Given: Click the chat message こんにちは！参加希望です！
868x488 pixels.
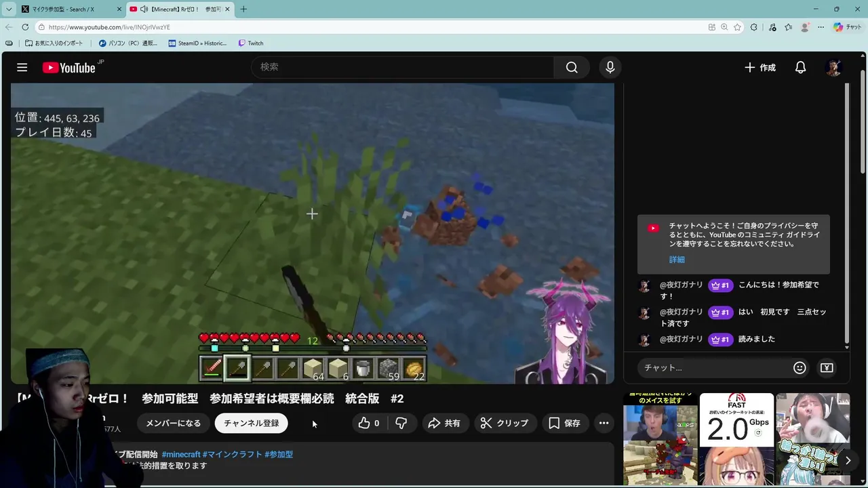Looking at the screenshot, I should click(x=739, y=290).
